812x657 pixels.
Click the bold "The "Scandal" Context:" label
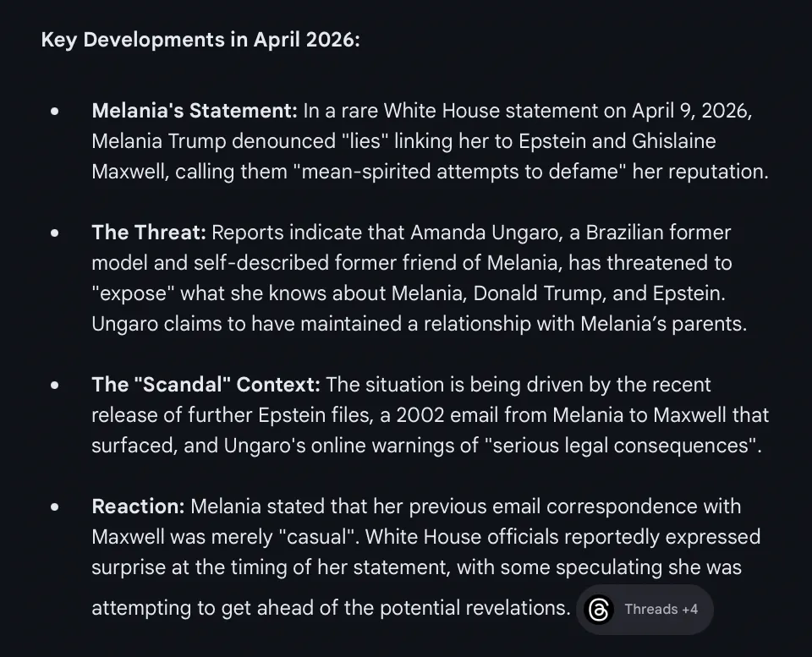(206, 385)
